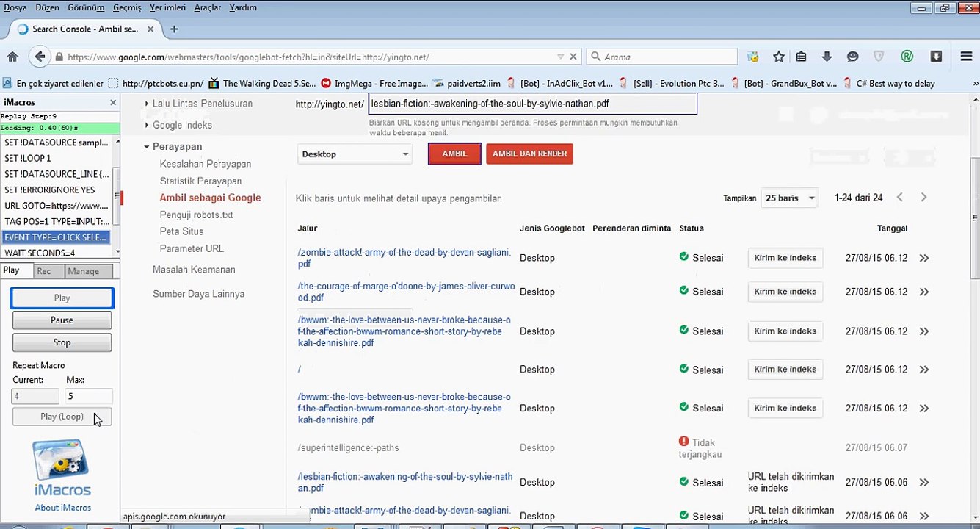
Task: Click the red warning icon beside Tidak terjangkau
Action: point(684,442)
